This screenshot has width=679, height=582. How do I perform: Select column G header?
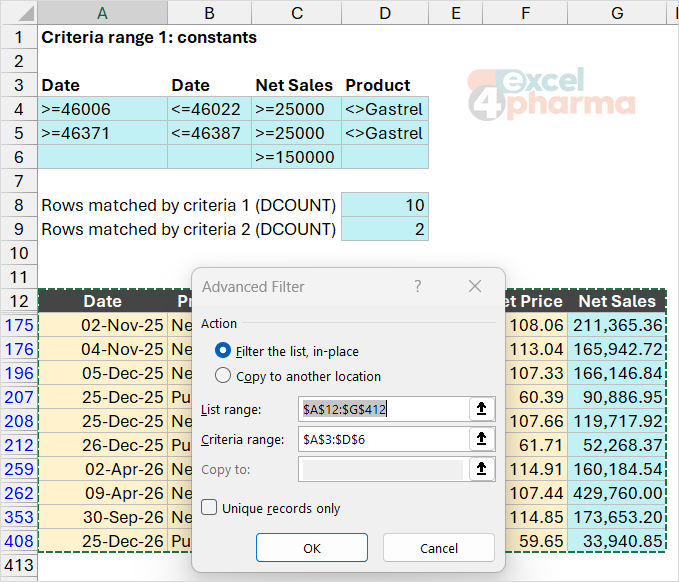[617, 13]
